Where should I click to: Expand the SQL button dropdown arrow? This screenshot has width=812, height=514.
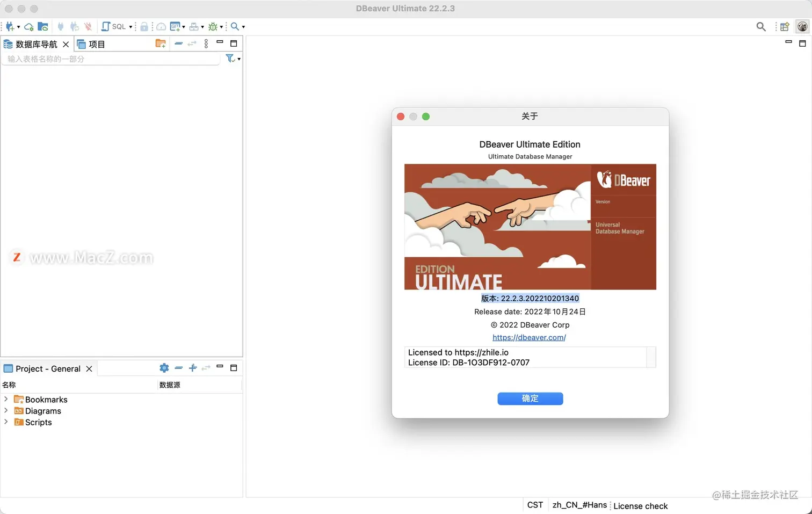(x=130, y=27)
